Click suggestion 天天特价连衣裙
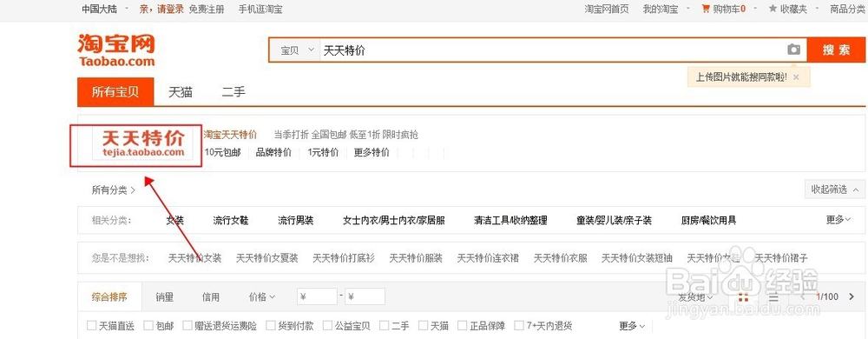 click(x=488, y=257)
